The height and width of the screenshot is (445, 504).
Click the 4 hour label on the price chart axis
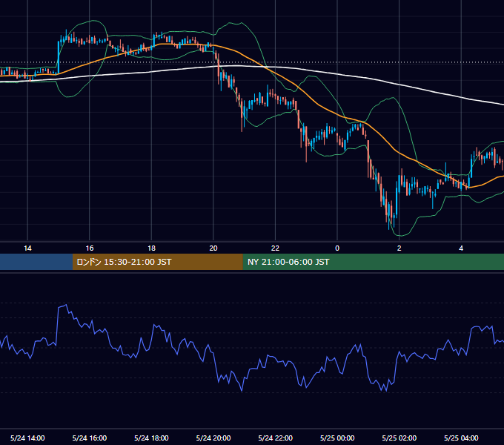click(x=461, y=248)
